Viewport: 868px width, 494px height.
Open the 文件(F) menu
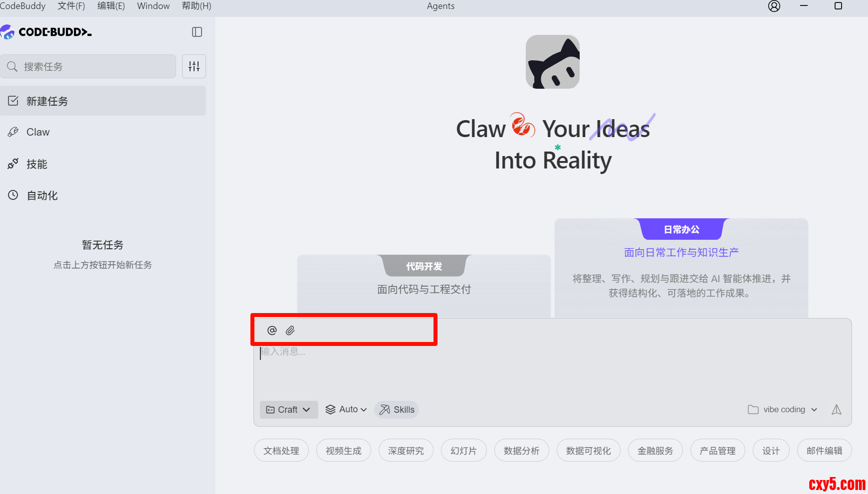71,6
